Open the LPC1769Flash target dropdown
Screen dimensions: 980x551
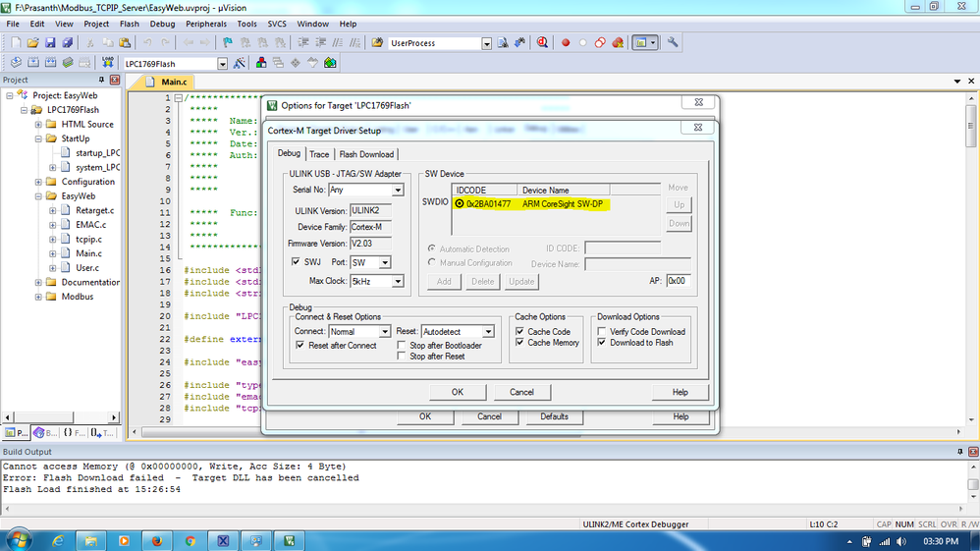223,64
